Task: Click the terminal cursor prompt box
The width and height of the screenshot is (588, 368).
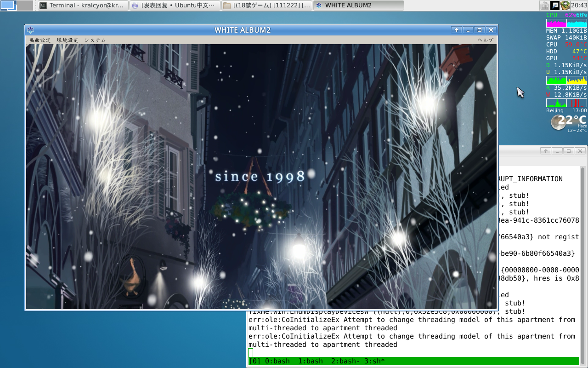Action: [250, 353]
